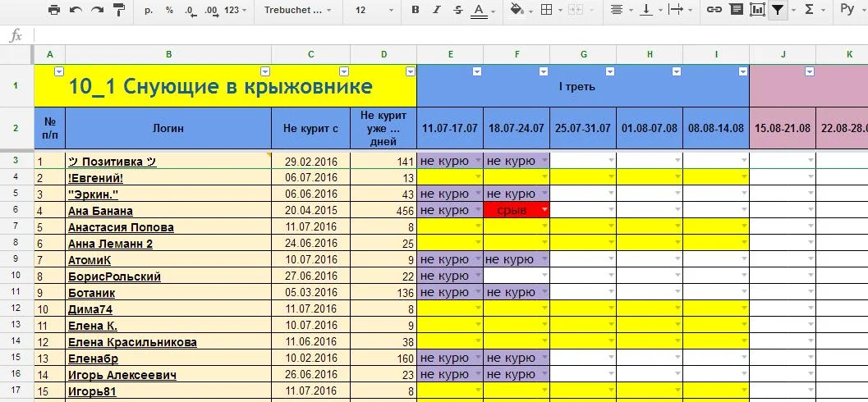The height and width of the screenshot is (402, 868).
Task: Open the red срыв cell dropdown for Ана Банана
Action: point(545,211)
